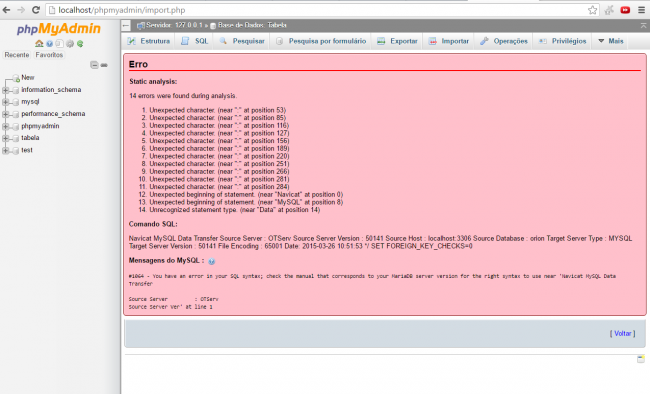Viewport: 650px width, 394px height.
Task: Click the server icon in breadcrumb
Action: [x=141, y=25]
